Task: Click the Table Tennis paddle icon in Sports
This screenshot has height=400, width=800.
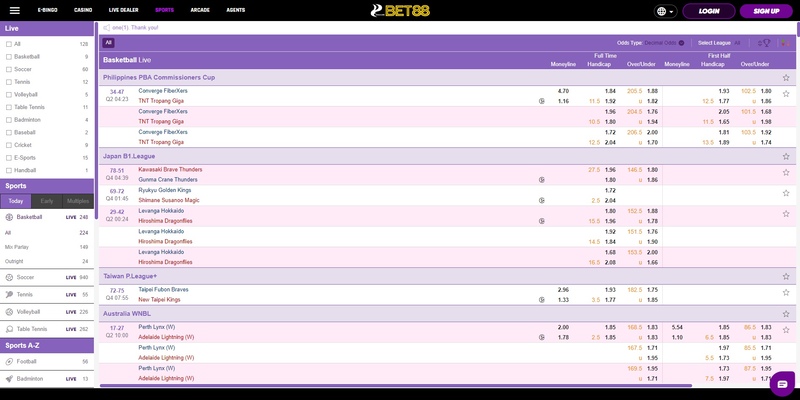Action: [x=9, y=329]
